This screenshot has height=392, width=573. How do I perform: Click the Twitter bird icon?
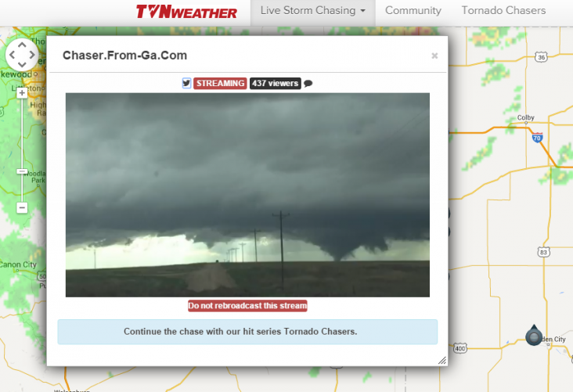click(x=186, y=83)
